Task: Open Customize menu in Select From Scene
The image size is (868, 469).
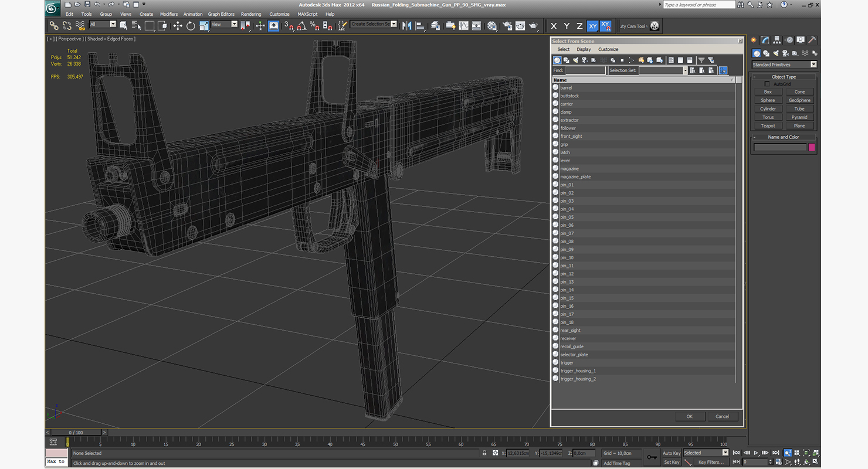Action: pos(608,49)
